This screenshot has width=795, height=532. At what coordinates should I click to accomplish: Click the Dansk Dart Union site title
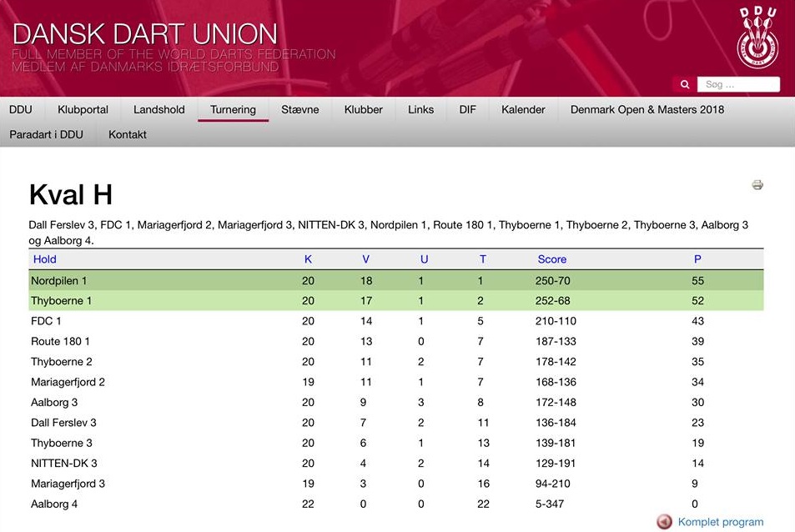pos(145,34)
